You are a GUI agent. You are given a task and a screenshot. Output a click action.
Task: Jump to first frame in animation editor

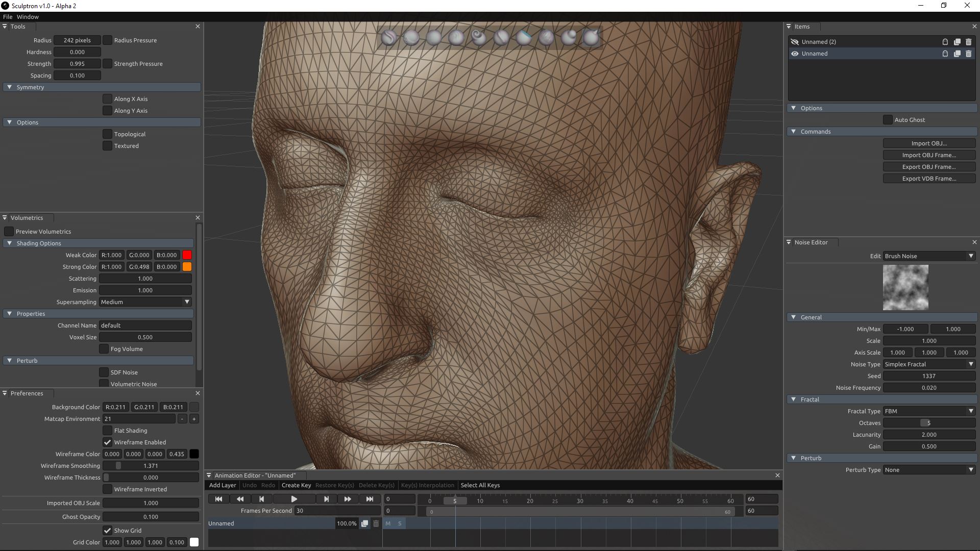click(218, 499)
